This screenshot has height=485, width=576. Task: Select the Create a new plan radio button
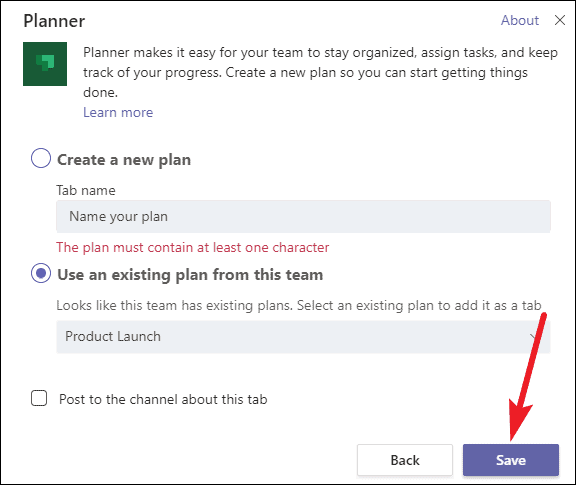[x=41, y=158]
